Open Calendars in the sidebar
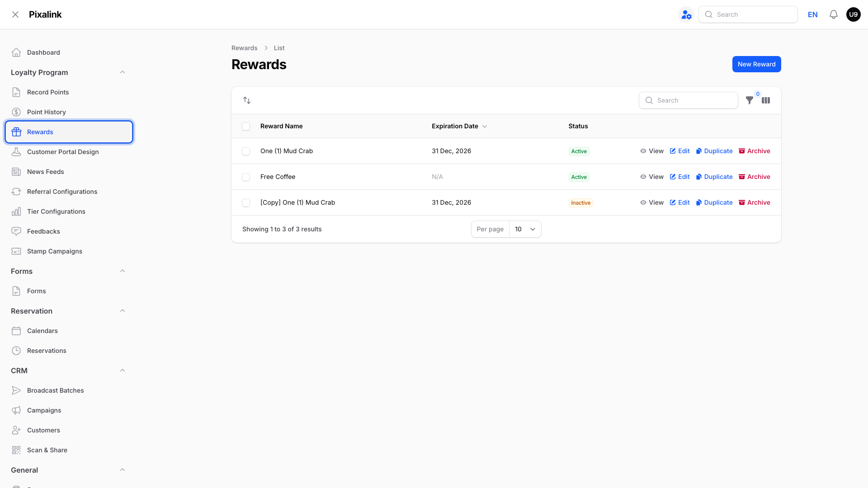868x488 pixels. (69, 331)
